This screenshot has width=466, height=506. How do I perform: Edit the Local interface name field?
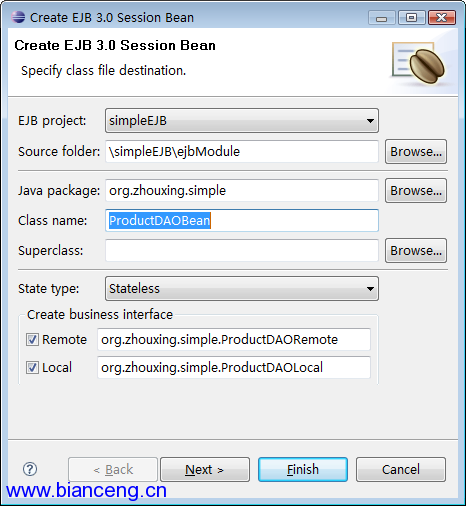click(x=234, y=368)
